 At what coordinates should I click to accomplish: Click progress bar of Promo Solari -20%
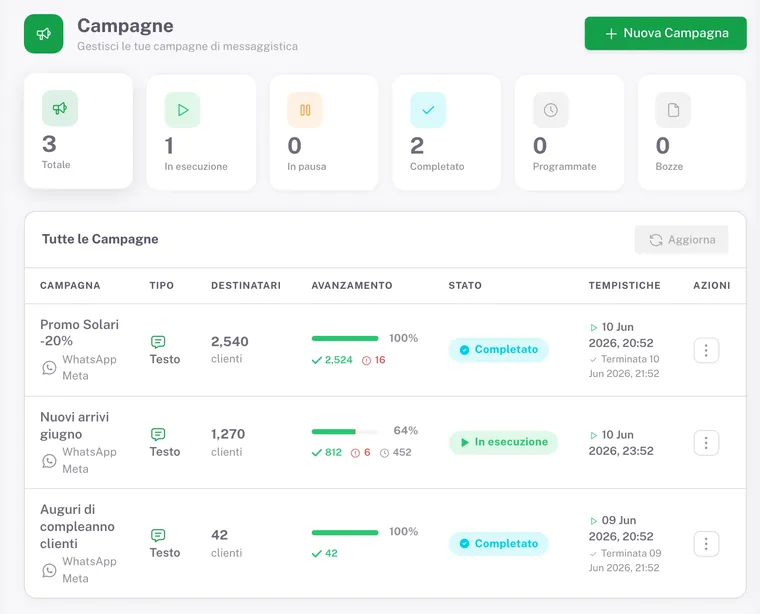pyautogui.click(x=345, y=338)
